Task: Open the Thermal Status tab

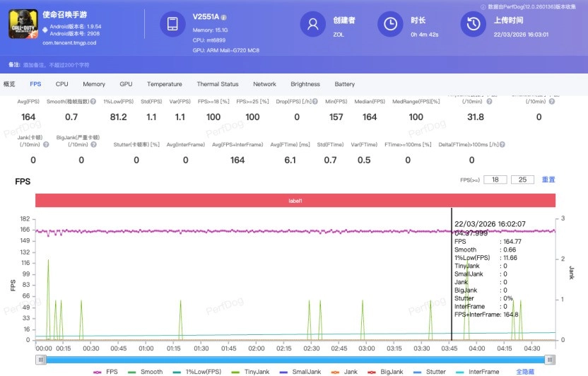Action: (217, 84)
